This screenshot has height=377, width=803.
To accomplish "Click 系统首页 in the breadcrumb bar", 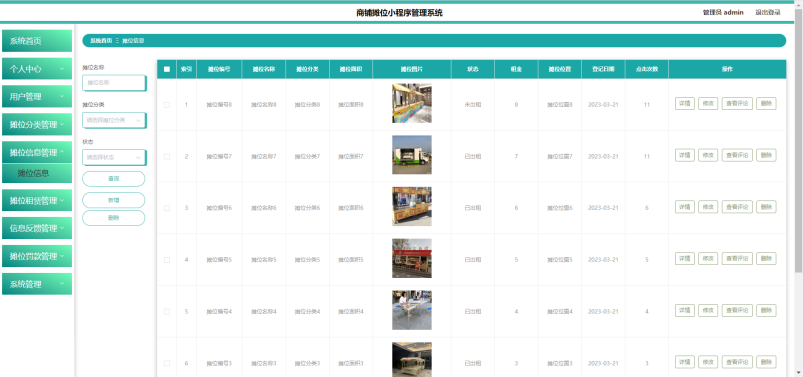I will pos(101,40).
